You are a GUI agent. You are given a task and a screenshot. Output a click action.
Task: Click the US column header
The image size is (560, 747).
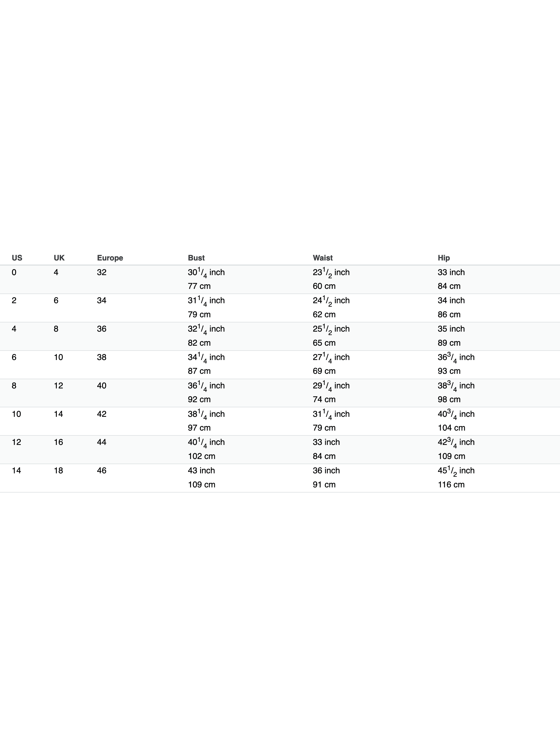click(17, 258)
